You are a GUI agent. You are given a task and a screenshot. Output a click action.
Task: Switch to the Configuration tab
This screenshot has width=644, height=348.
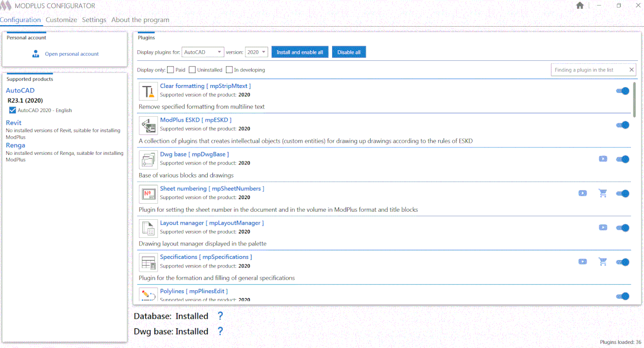click(20, 20)
